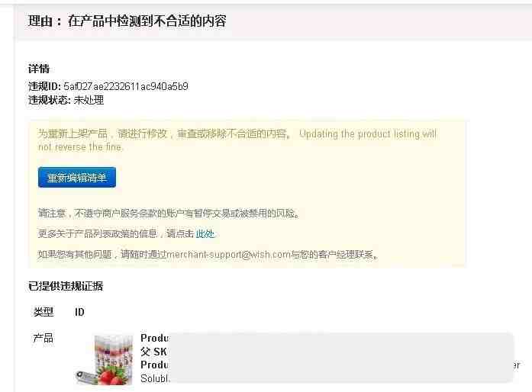This screenshot has height=392, width=532.
Task: Click the 详情 section heading
Action: [x=39, y=69]
